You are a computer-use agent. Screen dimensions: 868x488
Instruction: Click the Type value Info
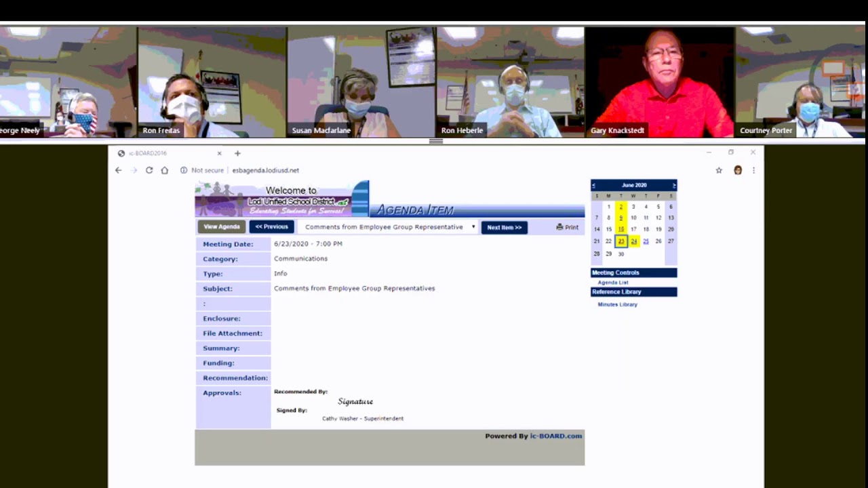(280, 274)
